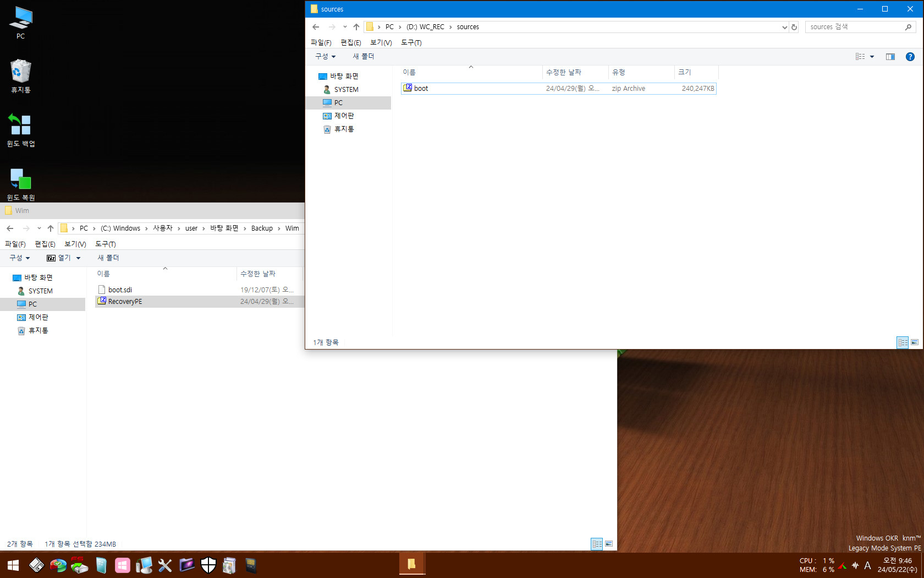The width and height of the screenshot is (924, 578).
Task: Open the dark chip icon in taskbar
Action: pos(251,565)
